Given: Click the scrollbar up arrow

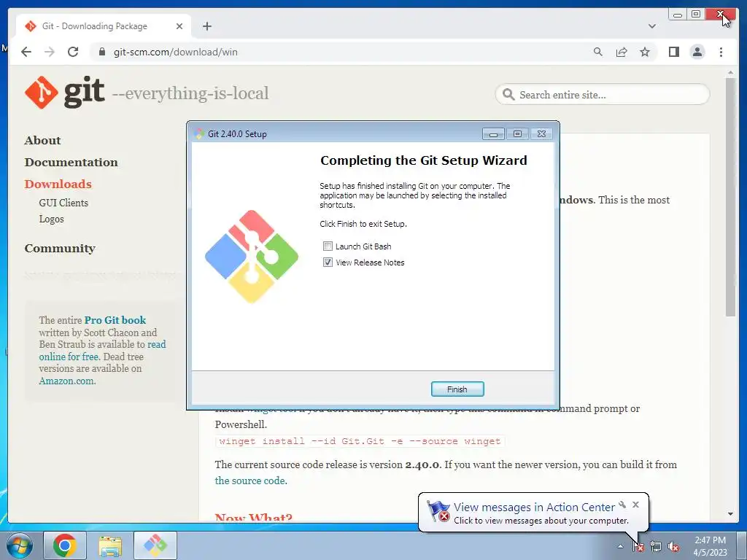Looking at the screenshot, I should point(730,73).
